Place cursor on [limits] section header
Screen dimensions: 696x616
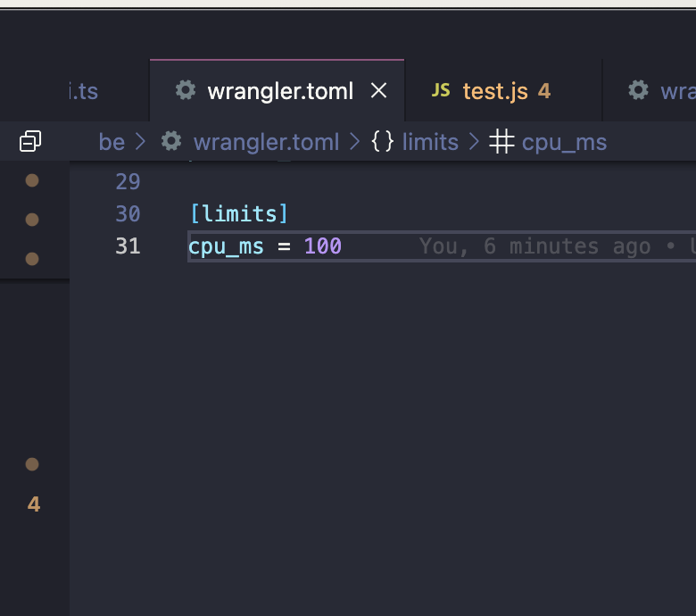click(239, 214)
